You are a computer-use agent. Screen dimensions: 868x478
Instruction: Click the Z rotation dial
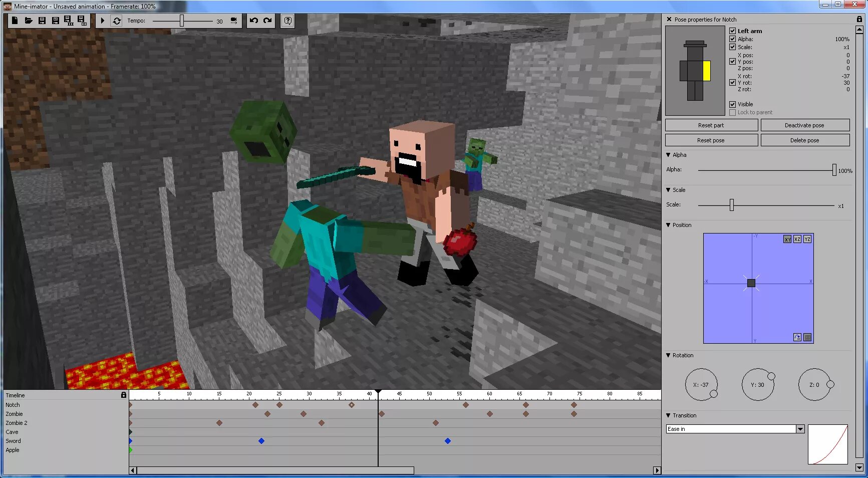tap(814, 385)
